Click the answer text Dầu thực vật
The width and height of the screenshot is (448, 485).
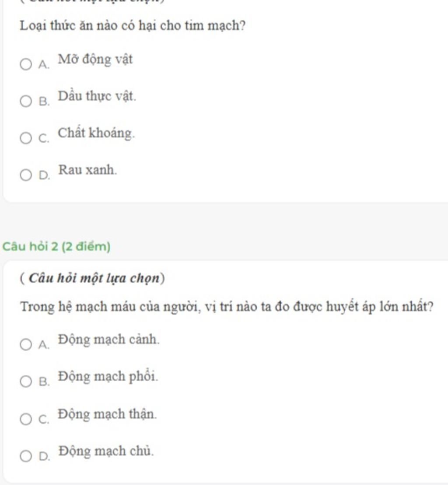point(97,96)
